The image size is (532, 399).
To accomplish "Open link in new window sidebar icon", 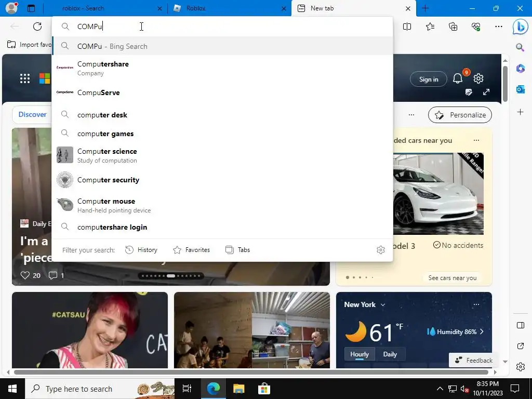I will [x=521, y=346].
